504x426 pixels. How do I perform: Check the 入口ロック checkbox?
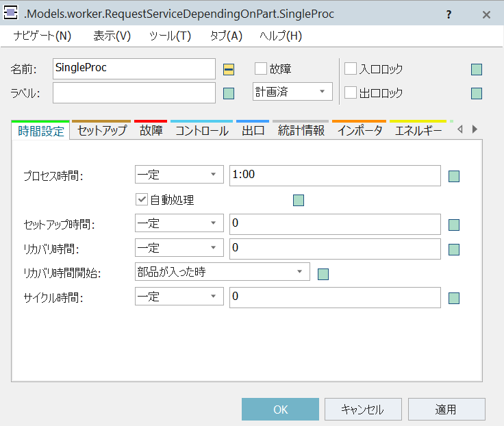point(351,68)
